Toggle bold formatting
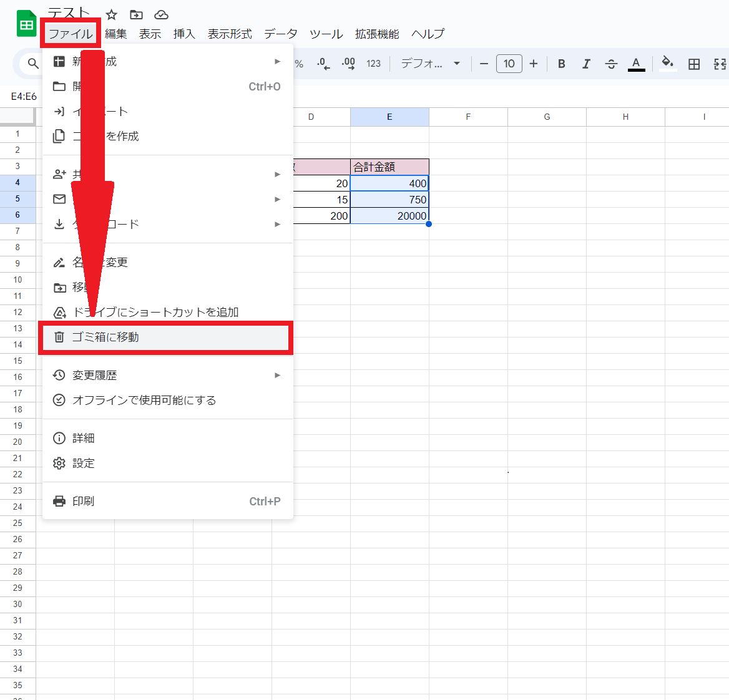Image resolution: width=729 pixels, height=700 pixels. (561, 64)
